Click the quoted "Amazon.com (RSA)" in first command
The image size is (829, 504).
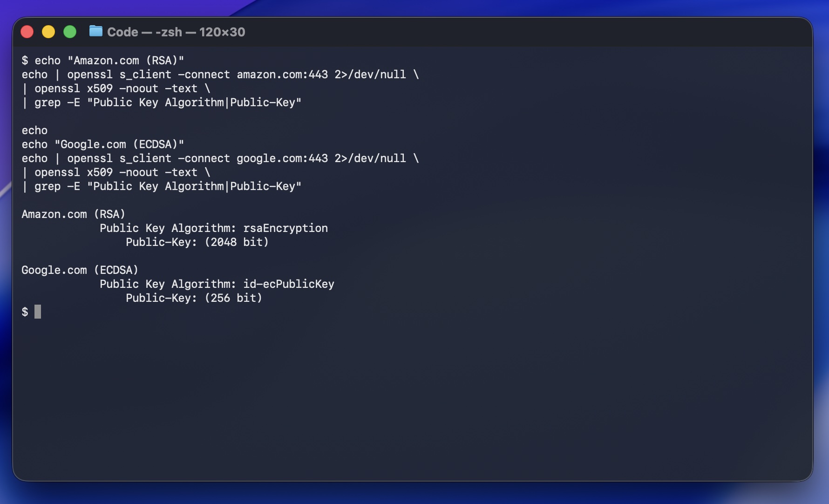tap(126, 61)
